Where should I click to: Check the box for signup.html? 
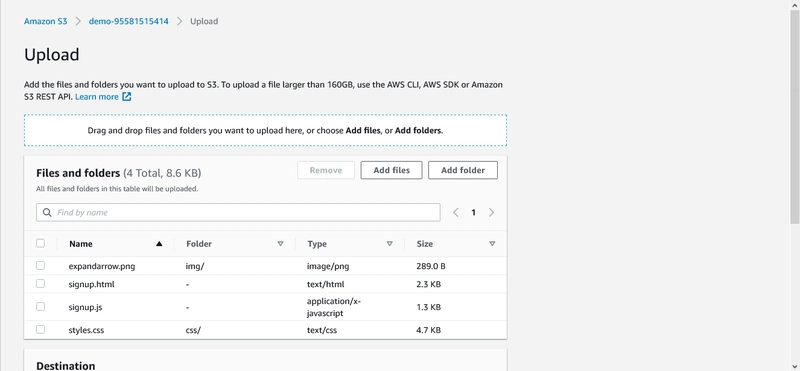pyautogui.click(x=40, y=284)
